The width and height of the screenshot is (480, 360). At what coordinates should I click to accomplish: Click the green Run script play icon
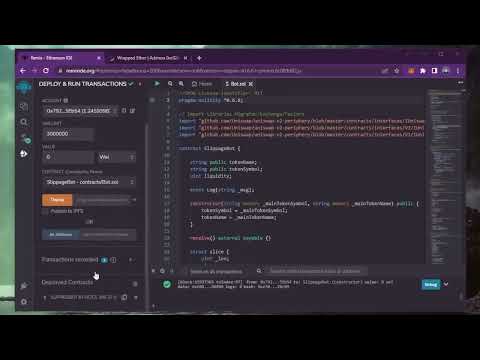(x=157, y=83)
